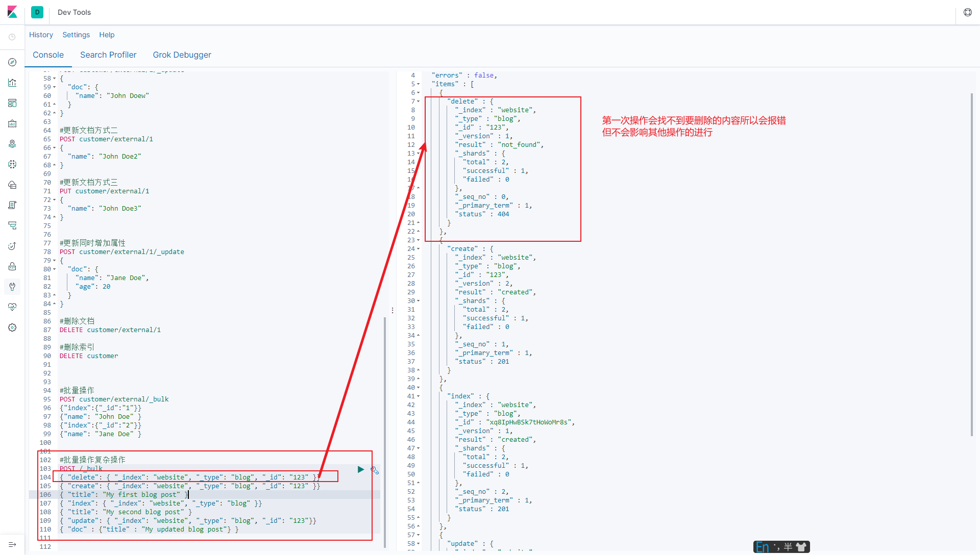Click line POST customer/external/1/_update at row 78

point(121,252)
